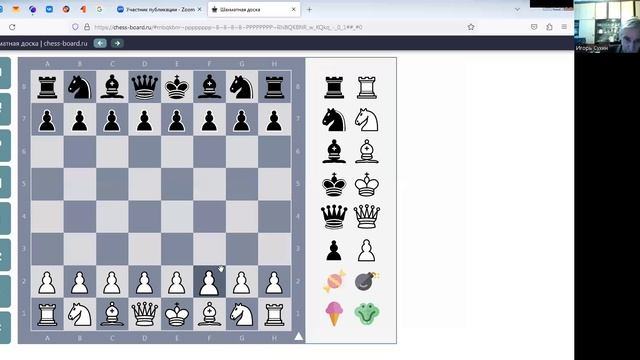Pick the black queen from the palette
The height and width of the screenshot is (360, 640).
click(334, 217)
